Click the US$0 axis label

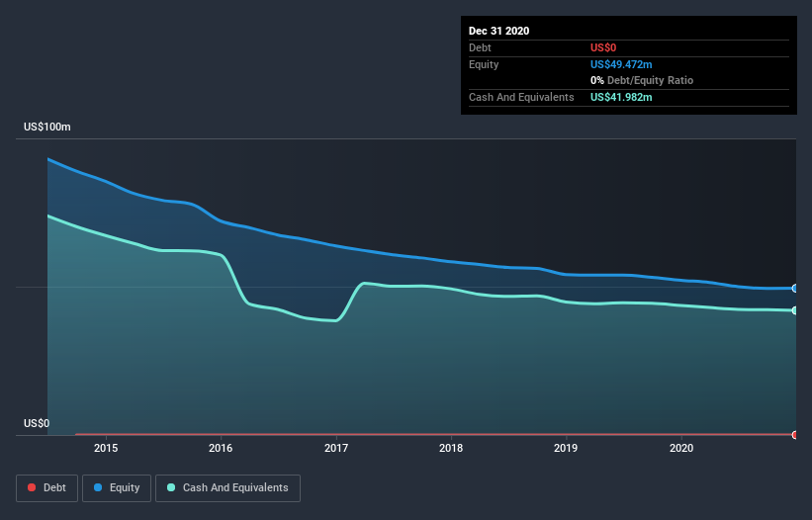click(37, 423)
